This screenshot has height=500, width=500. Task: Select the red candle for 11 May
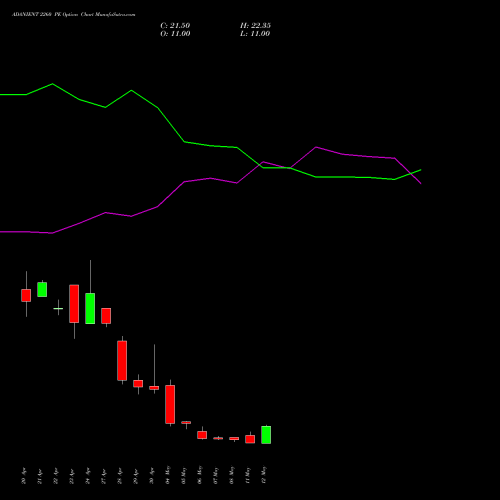pyautogui.click(x=250, y=439)
